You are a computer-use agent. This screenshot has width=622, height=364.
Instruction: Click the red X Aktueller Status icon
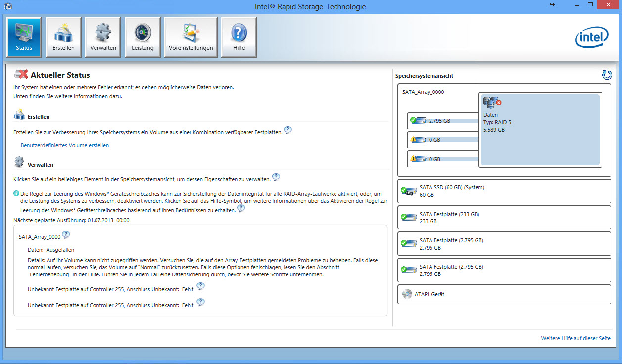pyautogui.click(x=21, y=75)
